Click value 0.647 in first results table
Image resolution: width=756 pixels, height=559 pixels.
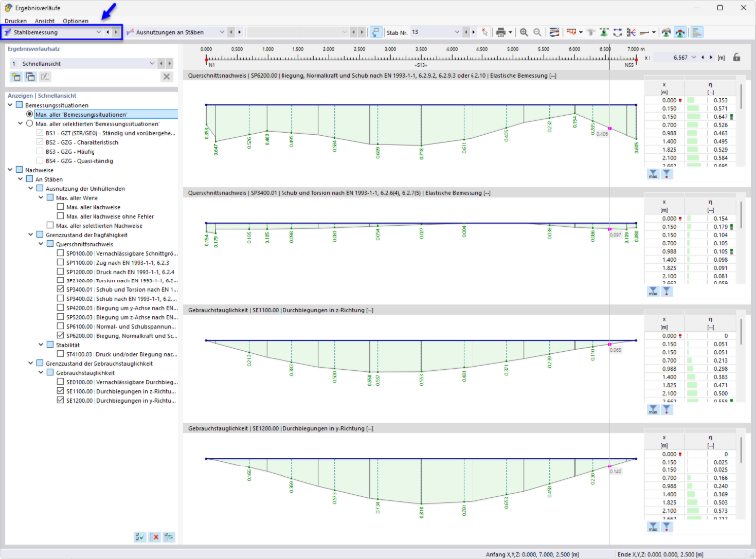pos(720,117)
